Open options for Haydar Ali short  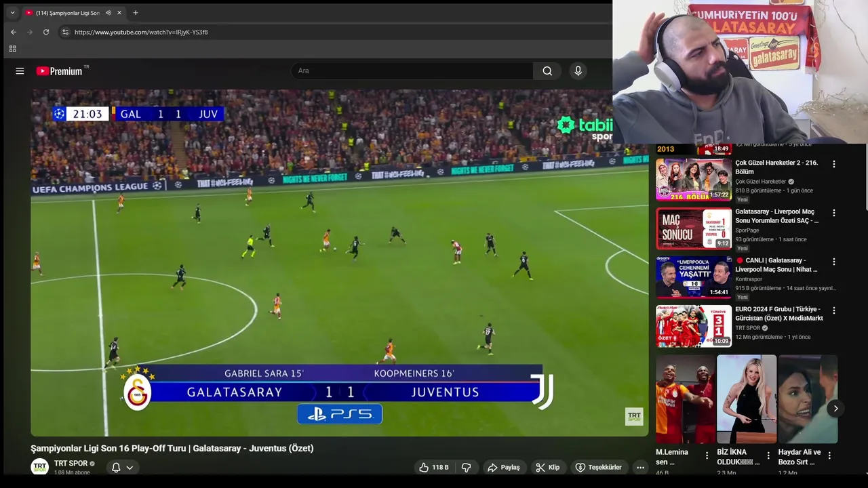pyautogui.click(x=829, y=455)
